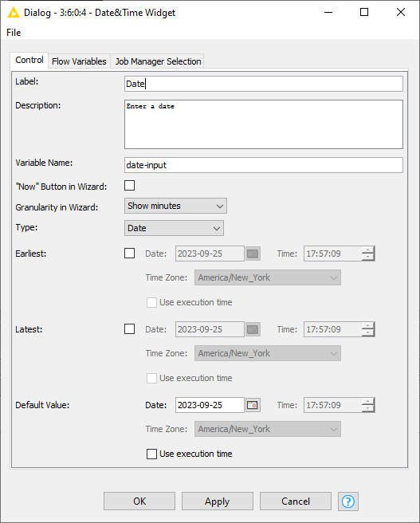Tick the Latest checkbox
This screenshot has width=420, height=523.
pos(129,329)
